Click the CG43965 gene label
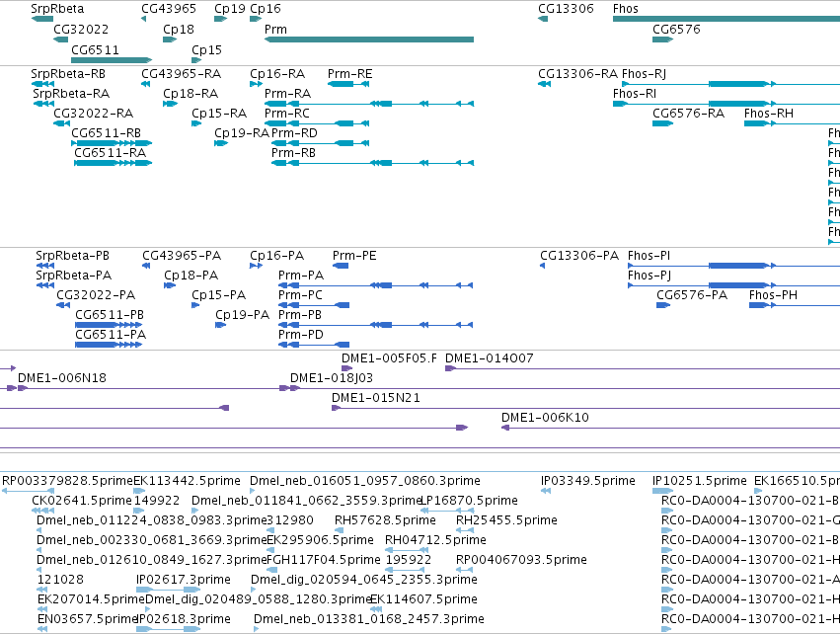Screen dimensions: 840x634 169,9
